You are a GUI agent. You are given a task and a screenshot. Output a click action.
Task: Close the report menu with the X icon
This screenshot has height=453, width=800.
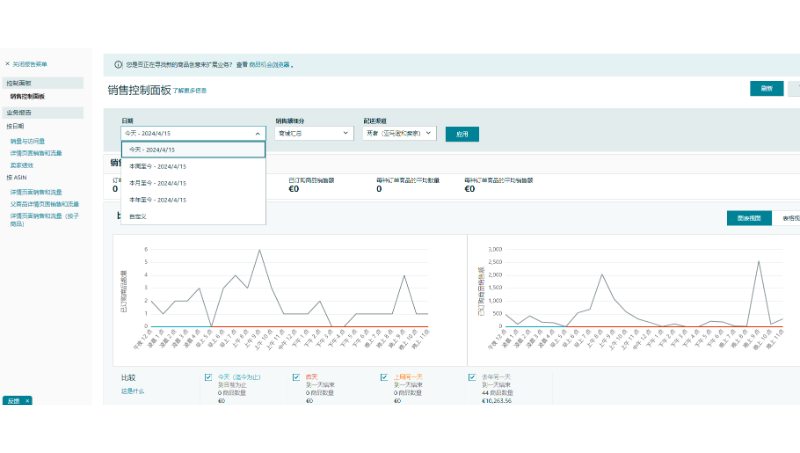pyautogui.click(x=7, y=64)
